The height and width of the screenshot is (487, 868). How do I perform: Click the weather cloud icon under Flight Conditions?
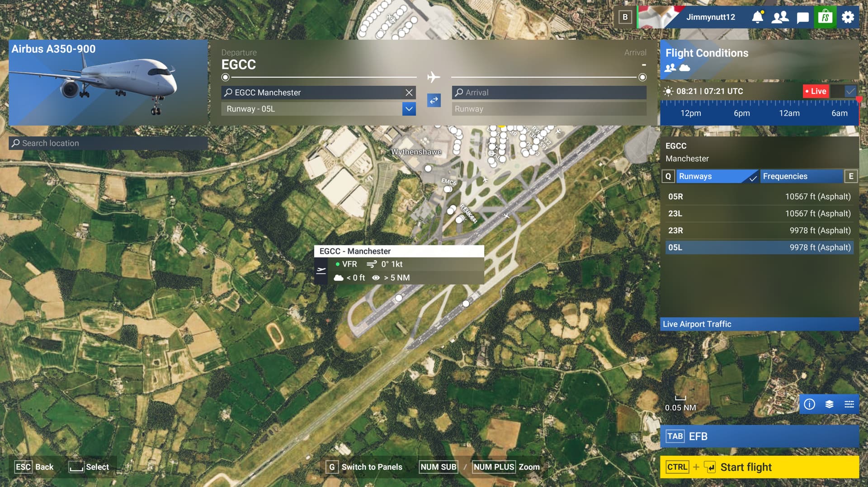tap(685, 68)
